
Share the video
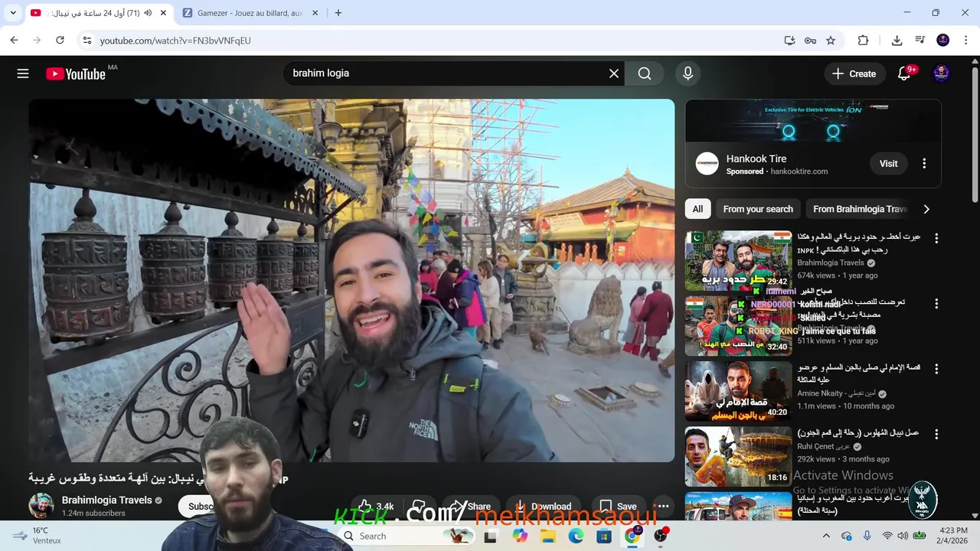[469, 506]
